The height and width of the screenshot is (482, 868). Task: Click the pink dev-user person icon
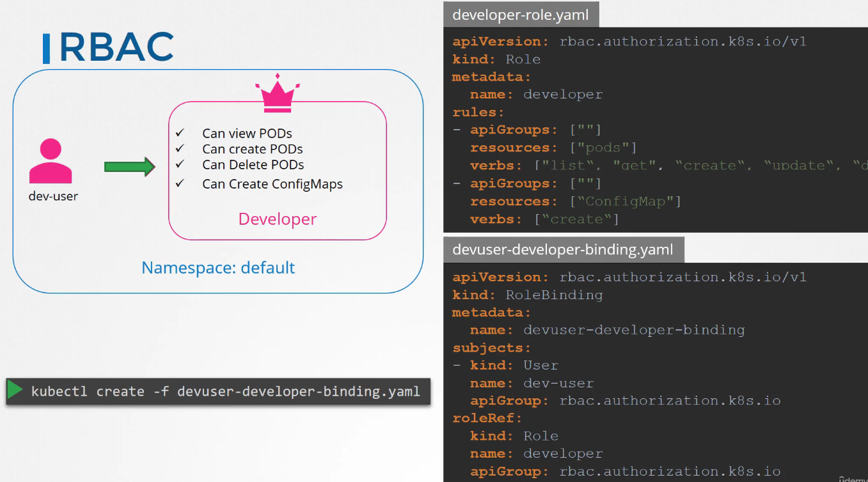point(51,162)
